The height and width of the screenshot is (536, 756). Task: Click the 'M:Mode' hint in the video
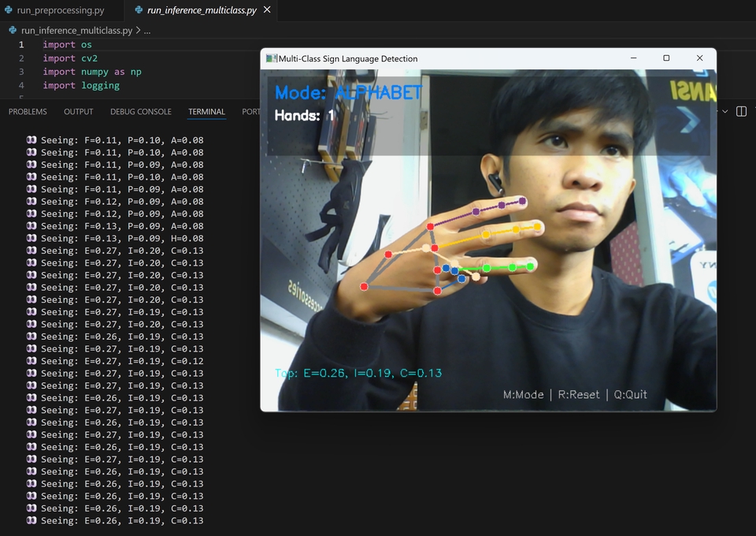[x=523, y=395]
